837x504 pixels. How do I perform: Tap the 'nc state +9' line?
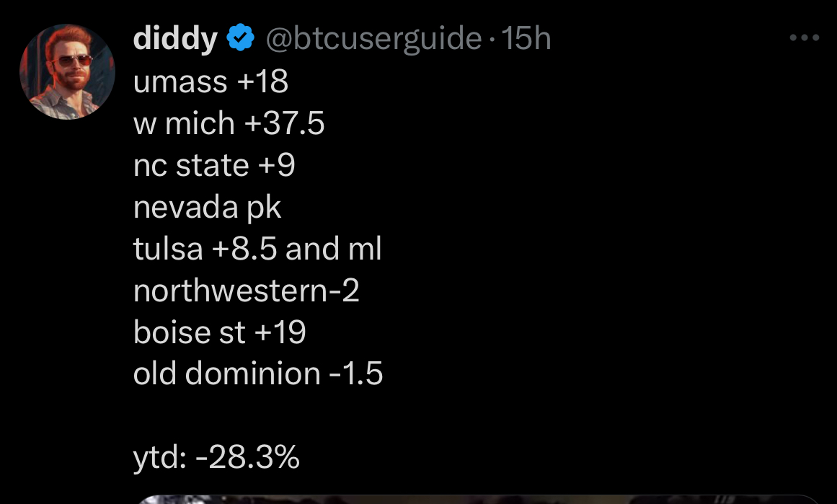[214, 166]
